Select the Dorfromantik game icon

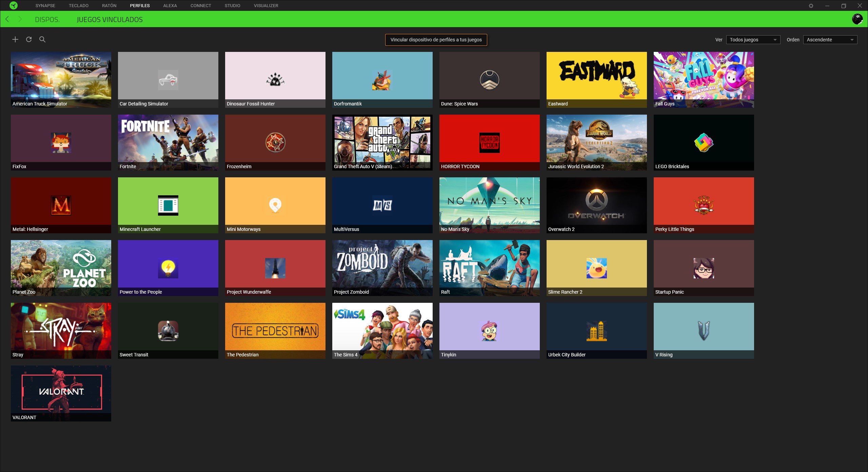pos(382,80)
